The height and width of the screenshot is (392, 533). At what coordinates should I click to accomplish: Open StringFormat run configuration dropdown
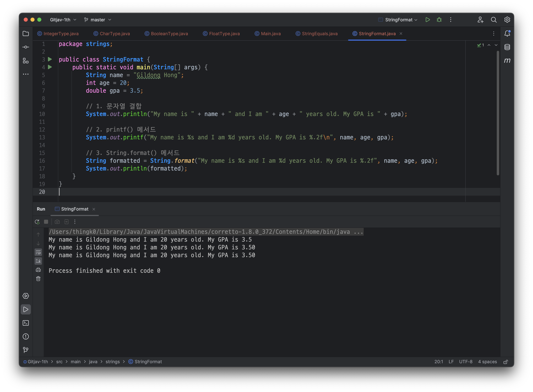398,20
